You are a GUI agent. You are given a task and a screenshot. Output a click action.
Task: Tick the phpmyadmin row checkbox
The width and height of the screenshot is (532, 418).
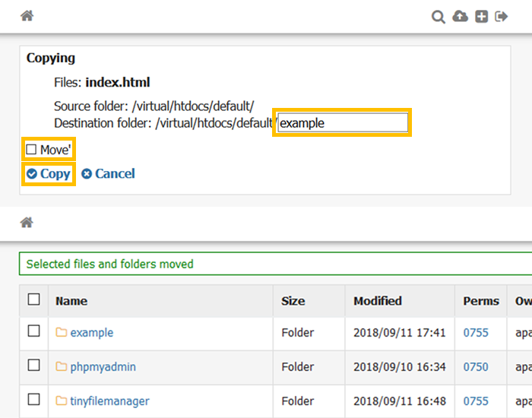(x=33, y=366)
